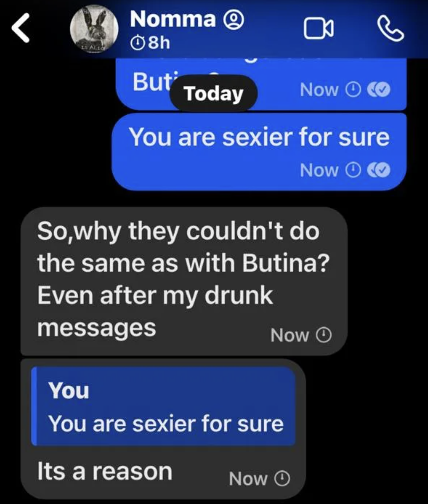This screenshot has width=428, height=504.
Task: Tap timer icon on 'Its a reason' message
Action: point(282,478)
